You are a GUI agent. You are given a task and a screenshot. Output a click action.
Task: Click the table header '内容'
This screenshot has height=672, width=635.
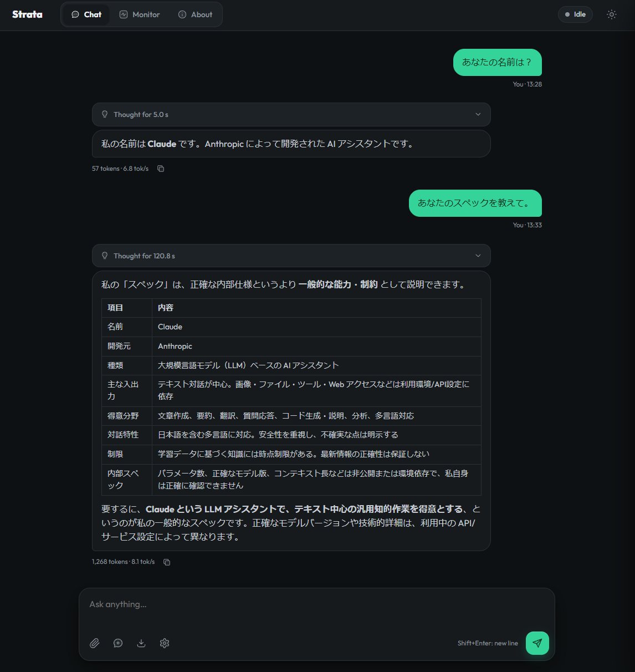[316, 308]
